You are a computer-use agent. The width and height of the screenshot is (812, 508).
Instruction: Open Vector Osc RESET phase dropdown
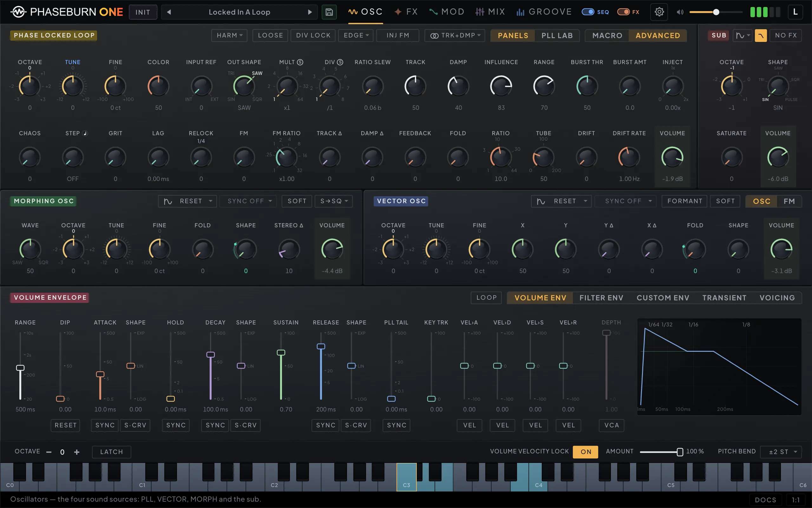(x=561, y=201)
